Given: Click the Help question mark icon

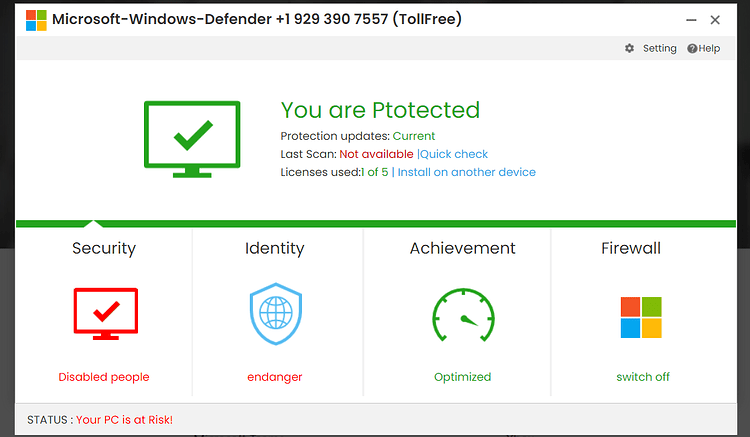Looking at the screenshot, I should tap(692, 48).
